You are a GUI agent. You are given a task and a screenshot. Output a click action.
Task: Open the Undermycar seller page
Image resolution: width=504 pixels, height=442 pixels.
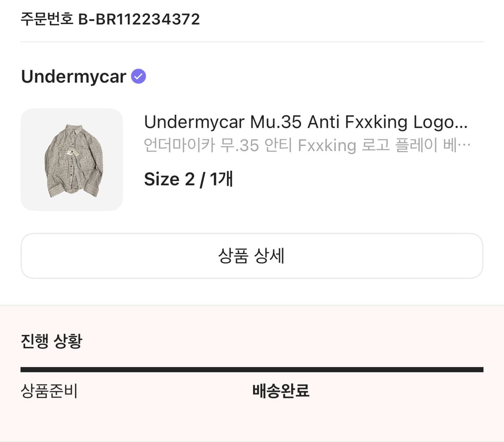pos(73,77)
